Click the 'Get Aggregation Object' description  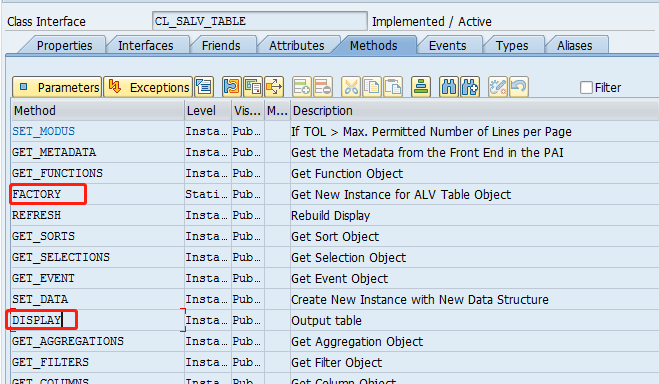(x=357, y=342)
